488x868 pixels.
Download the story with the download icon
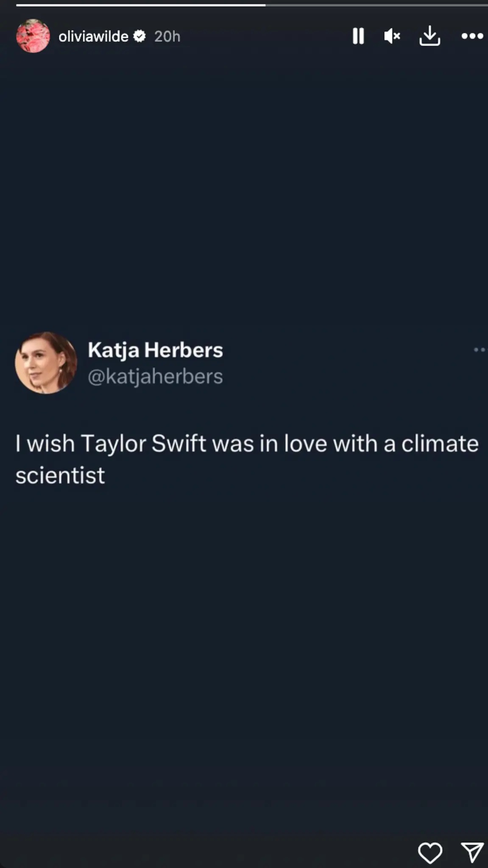coord(429,36)
